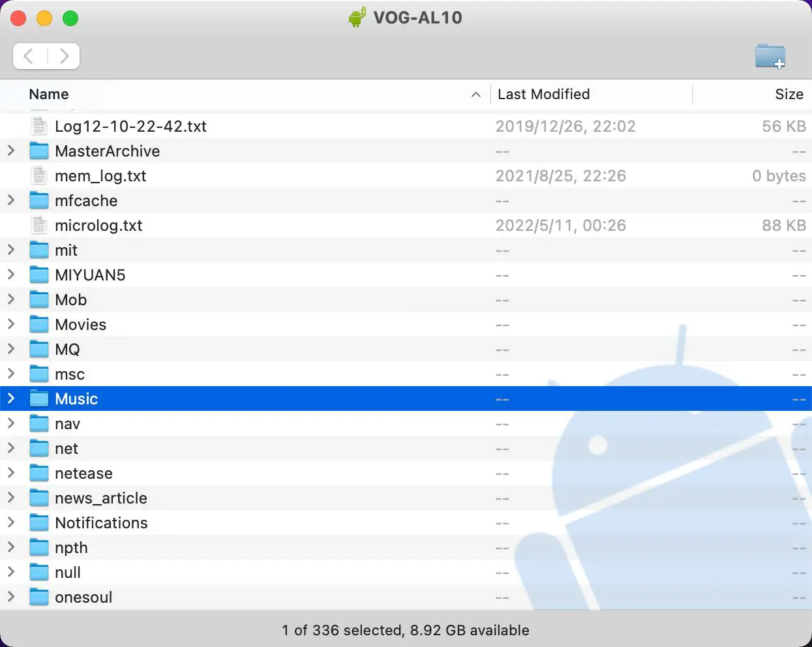This screenshot has width=812, height=647.
Task: Click the new folder icon in toolbar
Action: click(x=770, y=56)
